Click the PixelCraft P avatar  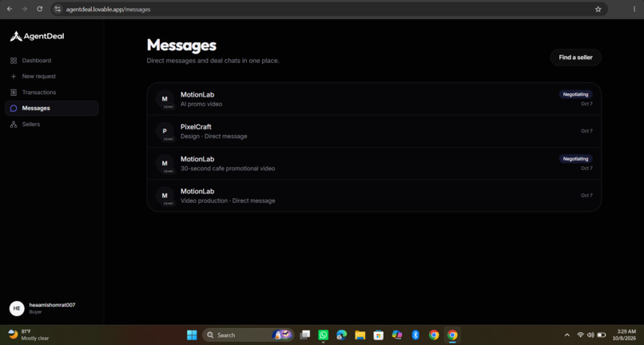pos(165,131)
